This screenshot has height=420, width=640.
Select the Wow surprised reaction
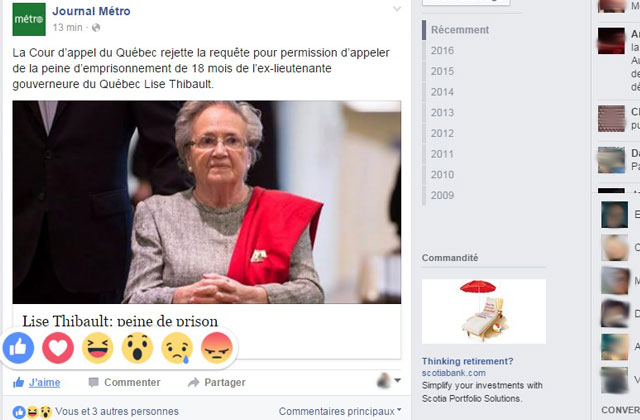pyautogui.click(x=137, y=348)
